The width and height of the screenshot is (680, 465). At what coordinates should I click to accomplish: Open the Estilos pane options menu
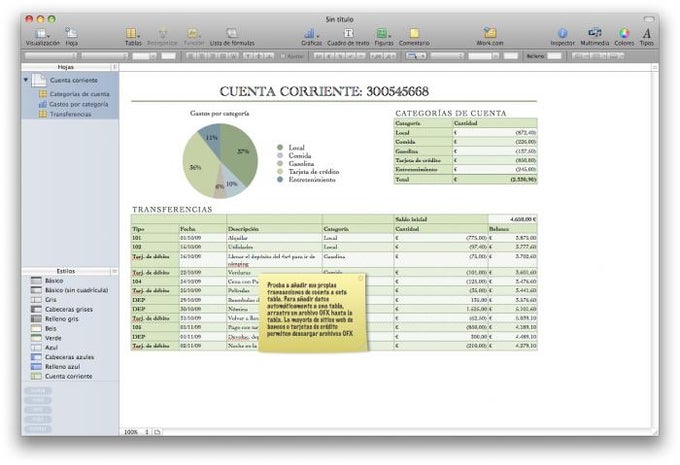coord(114,271)
